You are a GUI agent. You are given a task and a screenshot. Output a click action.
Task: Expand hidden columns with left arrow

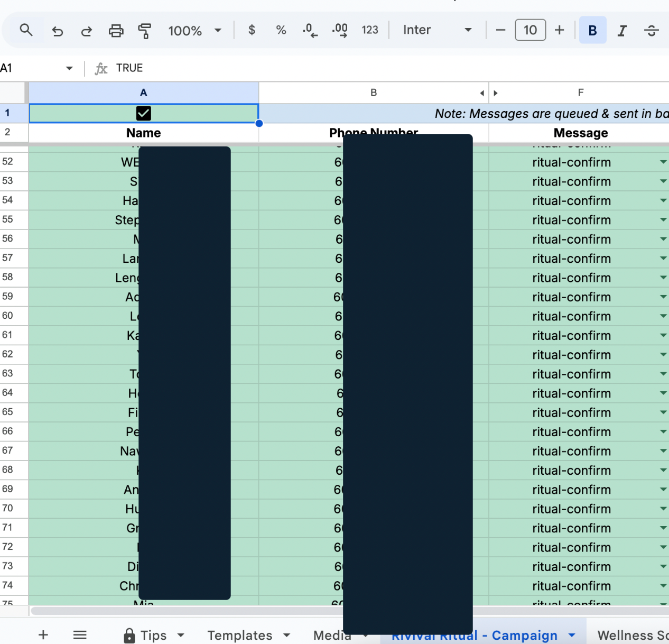(x=482, y=93)
